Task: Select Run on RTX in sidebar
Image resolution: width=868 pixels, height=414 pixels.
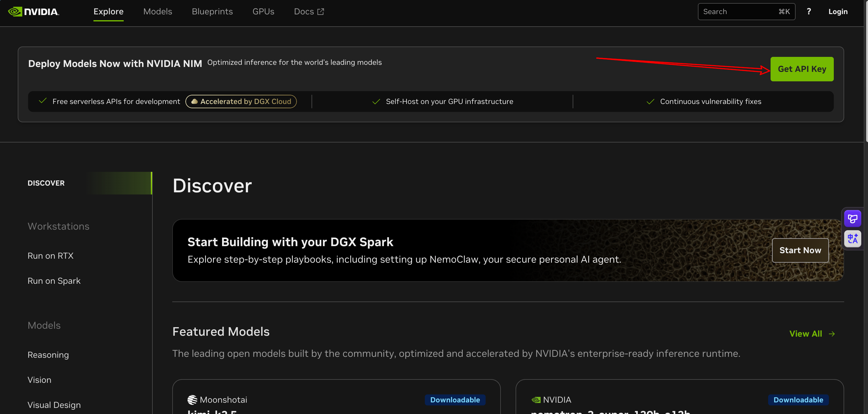Action: pos(50,256)
